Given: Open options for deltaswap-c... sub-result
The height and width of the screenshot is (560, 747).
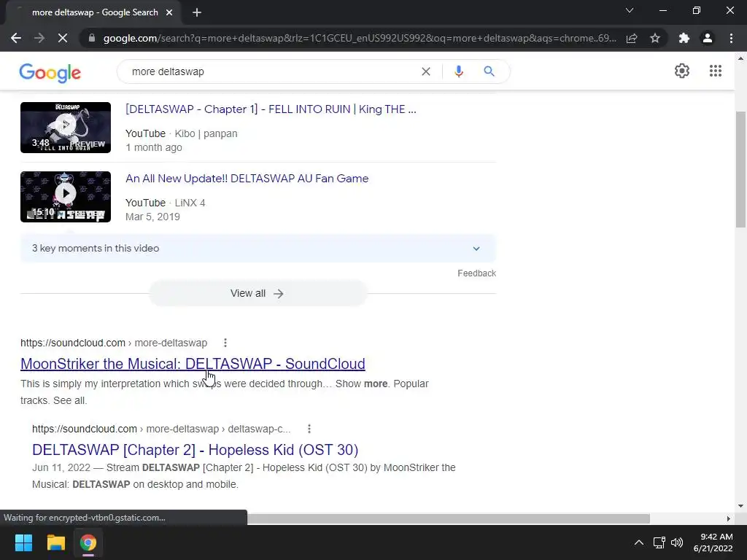Looking at the screenshot, I should coord(309,429).
